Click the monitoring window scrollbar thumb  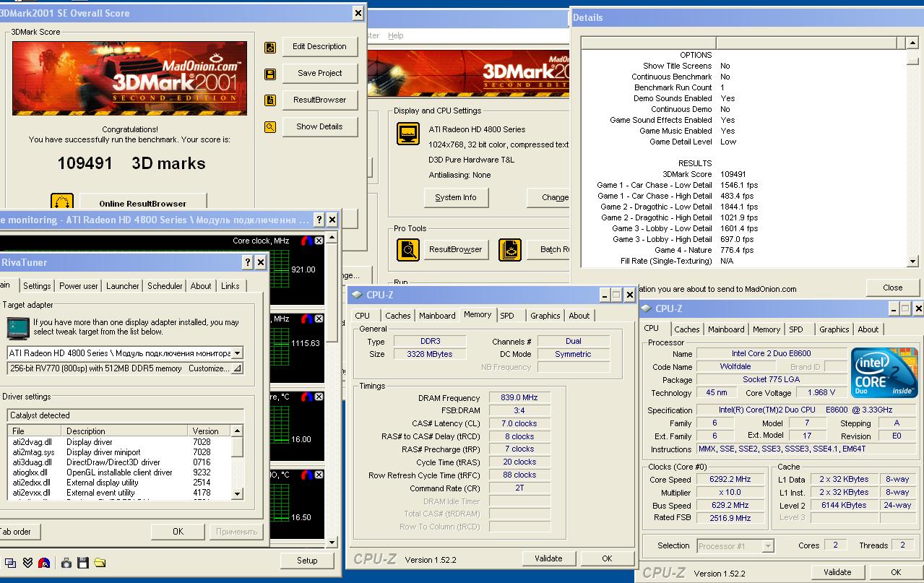point(332,293)
